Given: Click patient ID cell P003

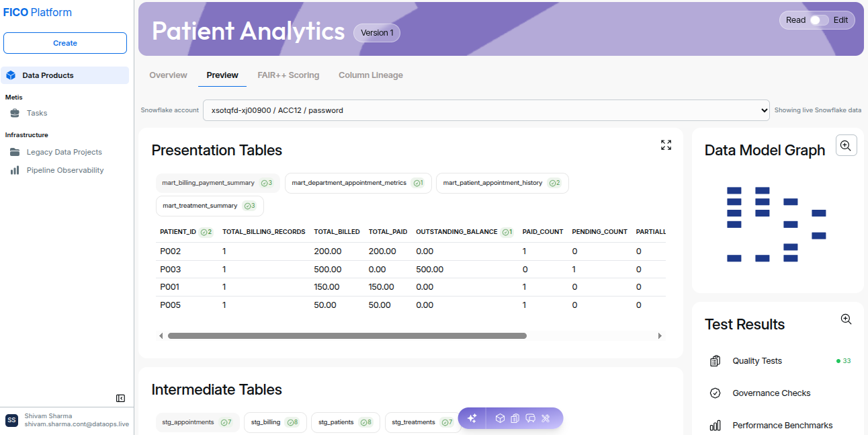Looking at the screenshot, I should click(x=170, y=270).
